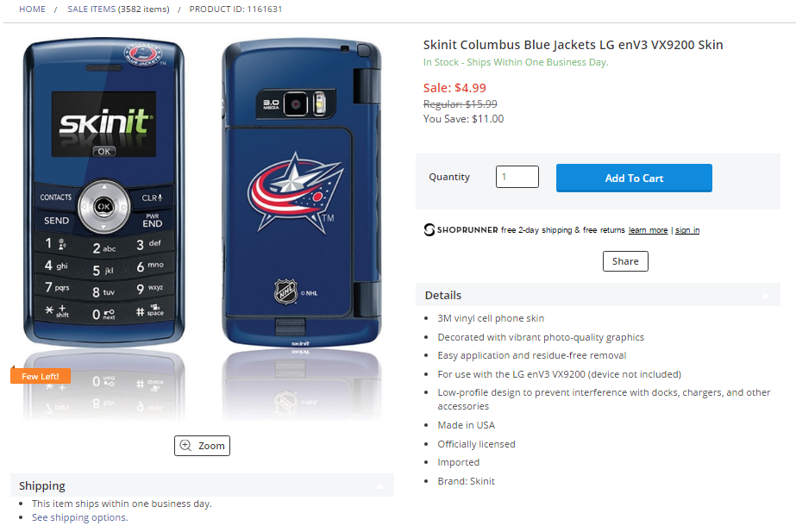Screen dimensions: 796x532
Task: Click the Zoom button below images
Action: pos(202,446)
